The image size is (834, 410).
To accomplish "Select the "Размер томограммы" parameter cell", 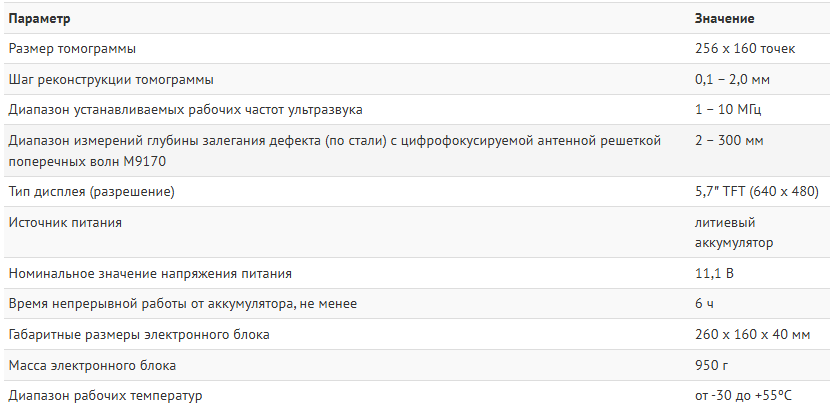I will click(x=72, y=48).
